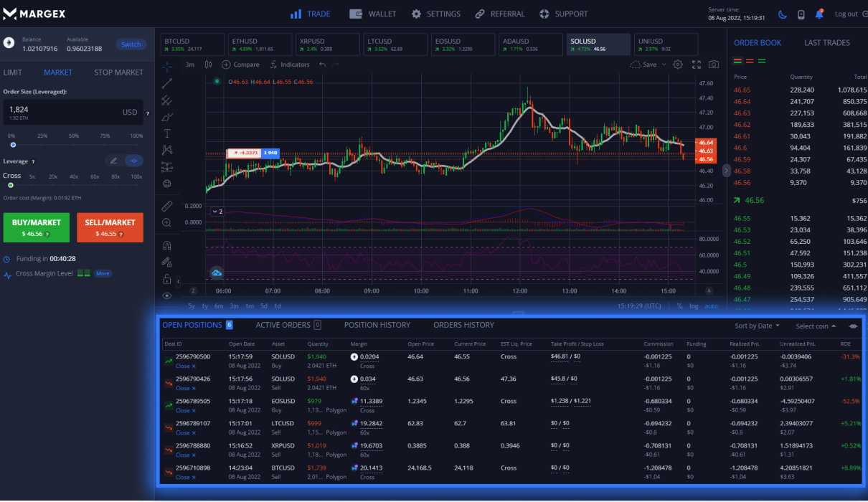Open the emoji icons tool

(166, 184)
